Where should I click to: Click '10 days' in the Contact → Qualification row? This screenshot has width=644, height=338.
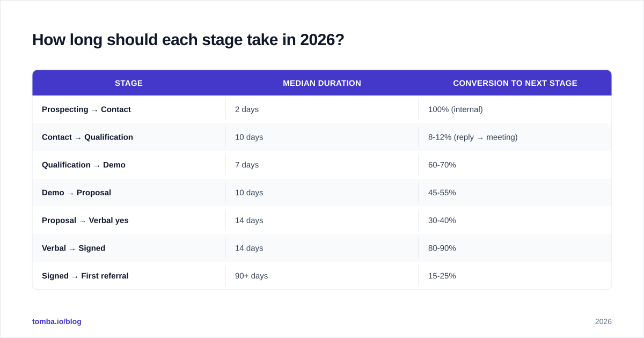[x=322, y=137]
